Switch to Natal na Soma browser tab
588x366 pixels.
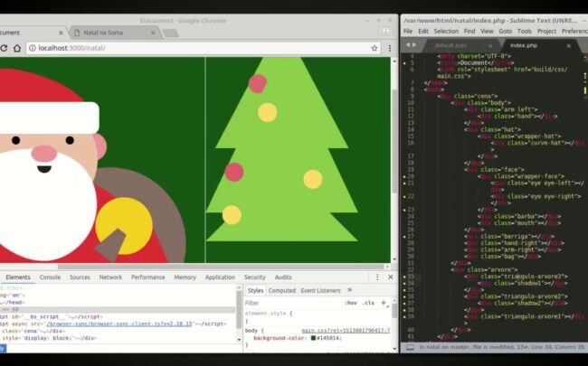[114, 33]
